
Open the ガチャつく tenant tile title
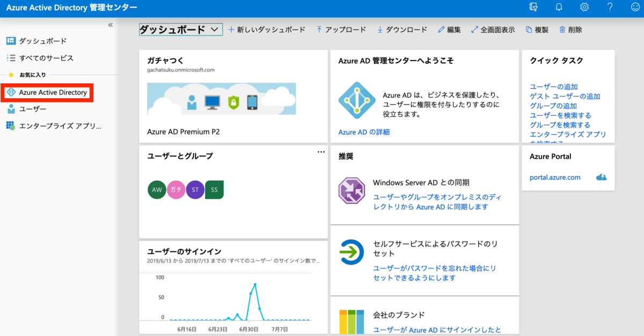166,61
